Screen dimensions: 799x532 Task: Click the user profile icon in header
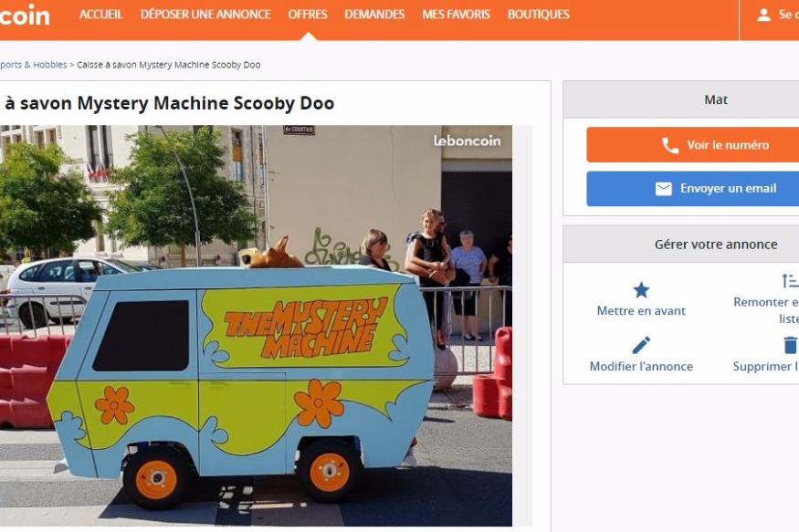[763, 15]
